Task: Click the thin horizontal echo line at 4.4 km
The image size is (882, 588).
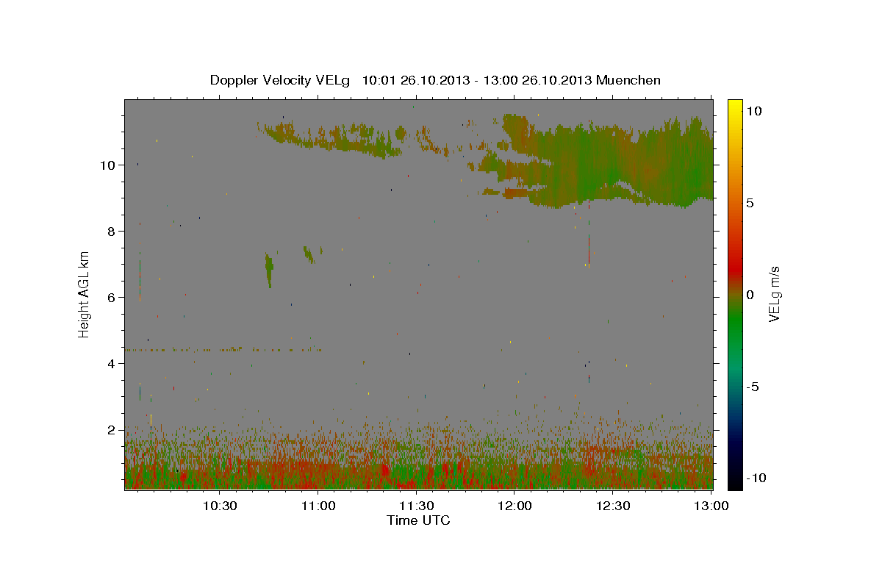Action: pyautogui.click(x=224, y=350)
